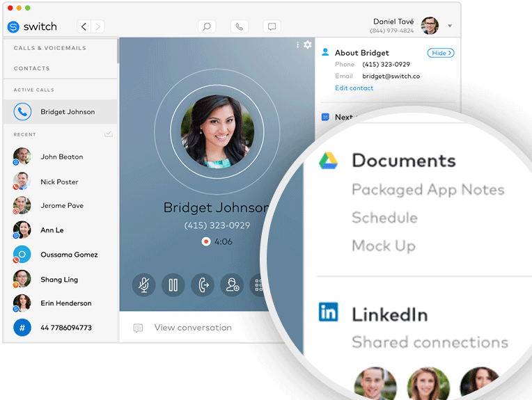The height and width of the screenshot is (400, 532).
Task: Open Daniel Tavé account dropdown arrow
Action: pos(450,26)
